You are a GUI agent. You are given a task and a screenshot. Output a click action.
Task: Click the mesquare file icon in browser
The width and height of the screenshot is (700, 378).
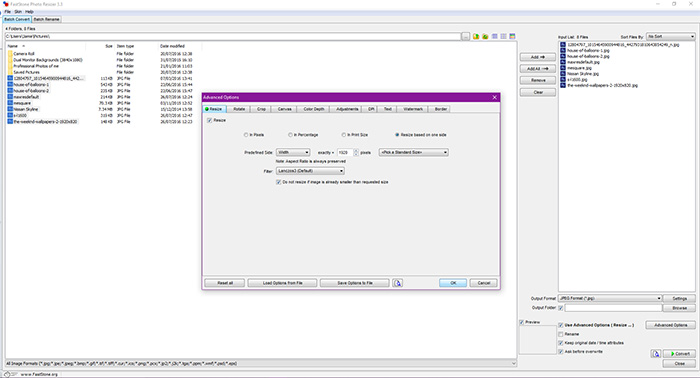(10, 103)
